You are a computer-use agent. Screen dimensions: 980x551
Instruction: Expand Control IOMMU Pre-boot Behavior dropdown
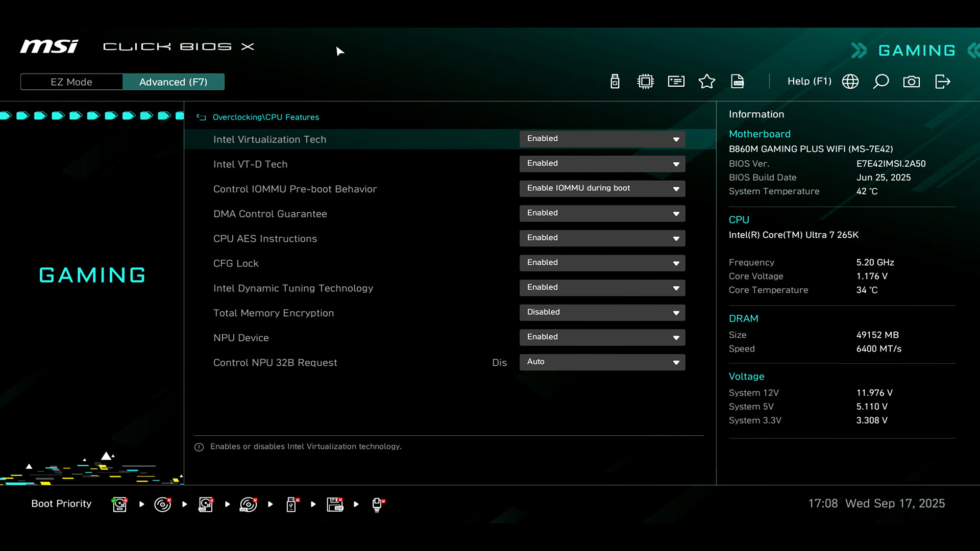[602, 188]
